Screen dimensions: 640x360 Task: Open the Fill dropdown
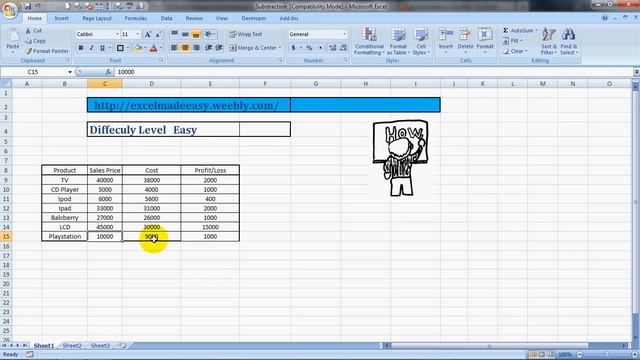[x=512, y=41]
